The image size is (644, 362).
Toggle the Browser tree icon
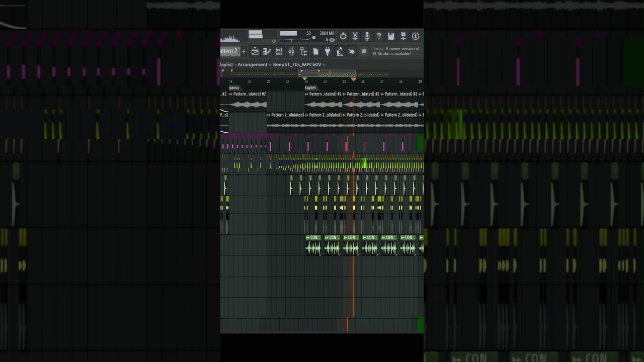pos(303,51)
